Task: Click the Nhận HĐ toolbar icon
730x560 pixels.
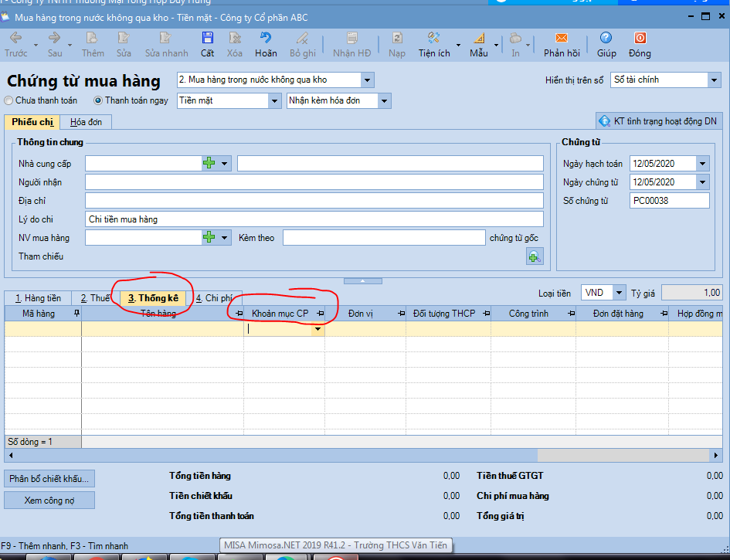Action: [352, 45]
